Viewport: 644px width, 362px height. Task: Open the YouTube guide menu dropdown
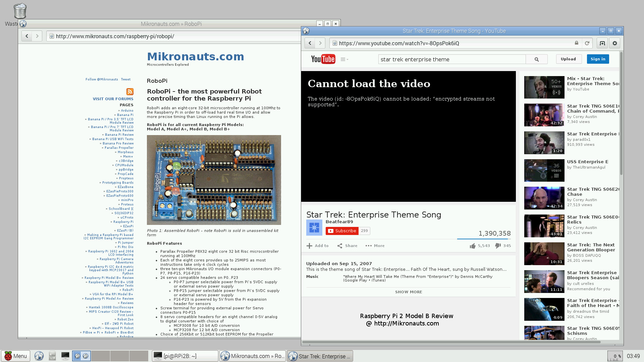coord(344,59)
